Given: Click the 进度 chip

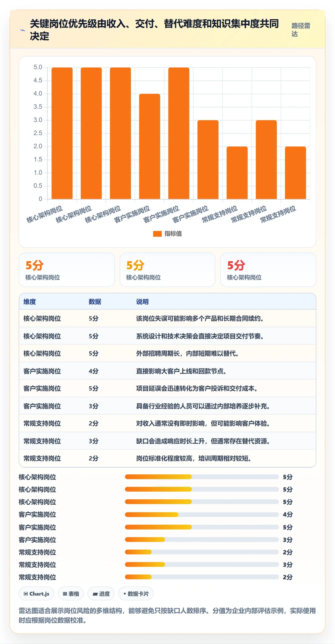Looking at the screenshot, I should [x=101, y=594].
